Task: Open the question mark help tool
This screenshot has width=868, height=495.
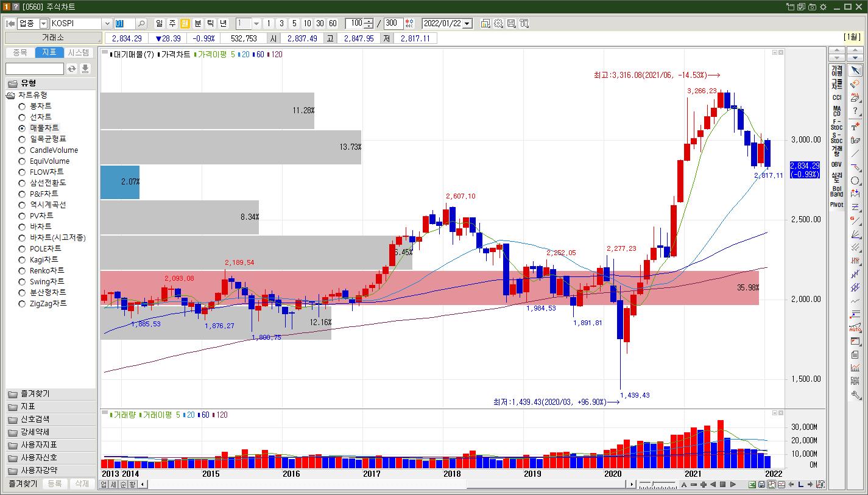Action: pos(855,111)
